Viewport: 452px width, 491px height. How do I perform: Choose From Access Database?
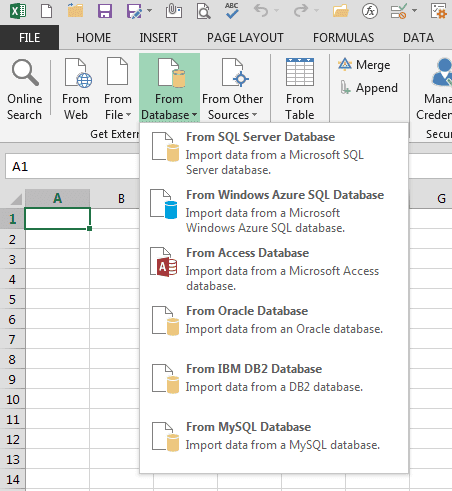pyautogui.click(x=274, y=269)
